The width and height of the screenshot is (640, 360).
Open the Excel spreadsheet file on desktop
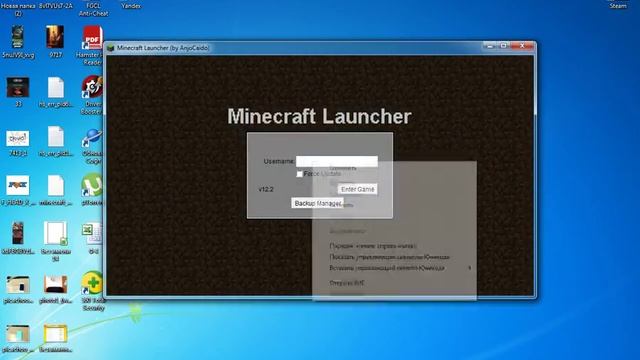pyautogui.click(x=93, y=234)
